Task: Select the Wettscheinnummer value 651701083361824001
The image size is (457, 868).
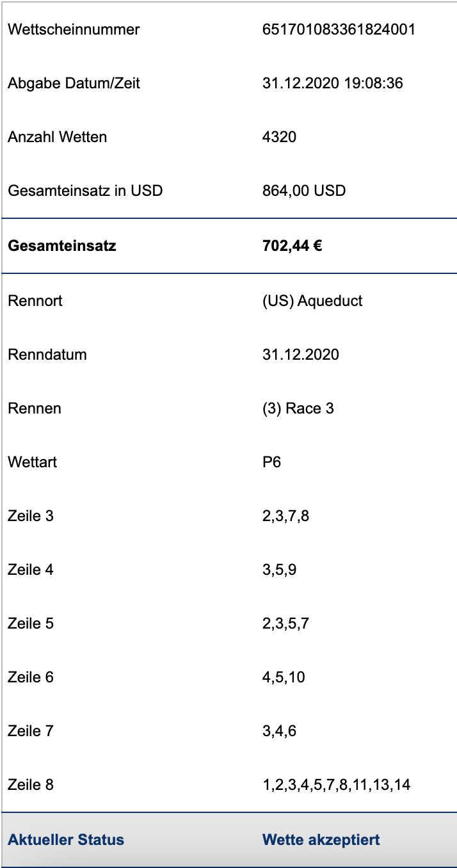Action: (339, 29)
